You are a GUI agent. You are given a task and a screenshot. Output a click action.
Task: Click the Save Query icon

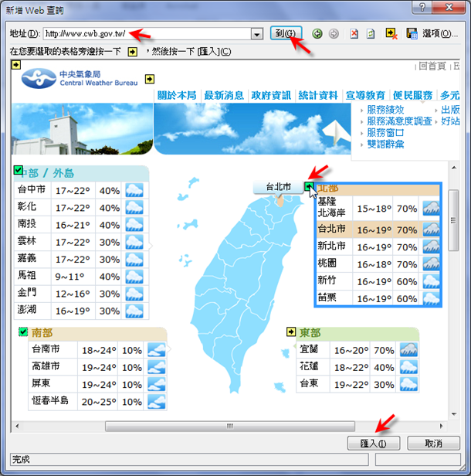tap(412, 34)
